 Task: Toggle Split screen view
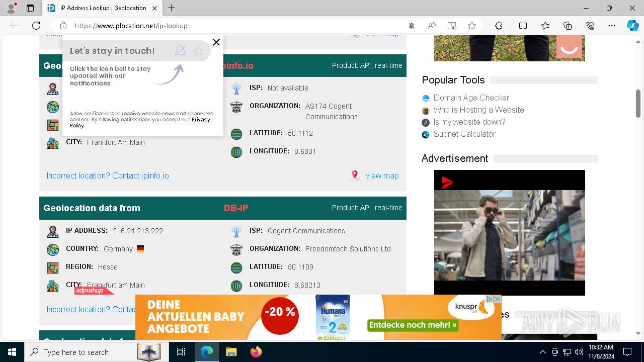click(523, 26)
